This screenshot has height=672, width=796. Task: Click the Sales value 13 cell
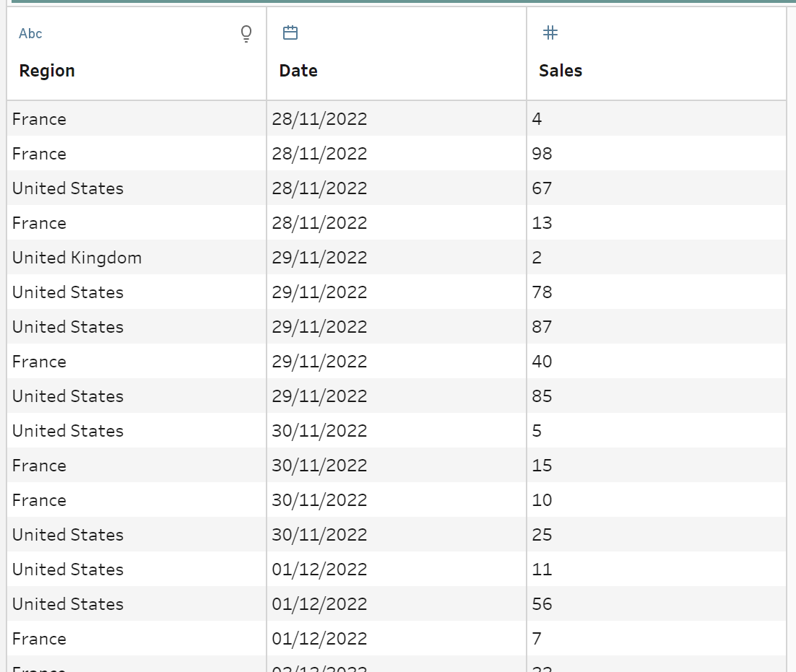(542, 223)
